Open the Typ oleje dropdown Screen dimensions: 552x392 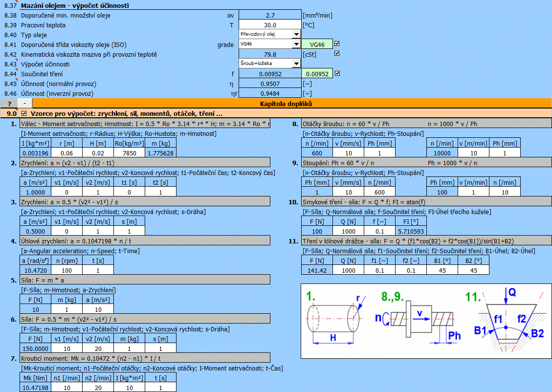pyautogui.click(x=296, y=34)
